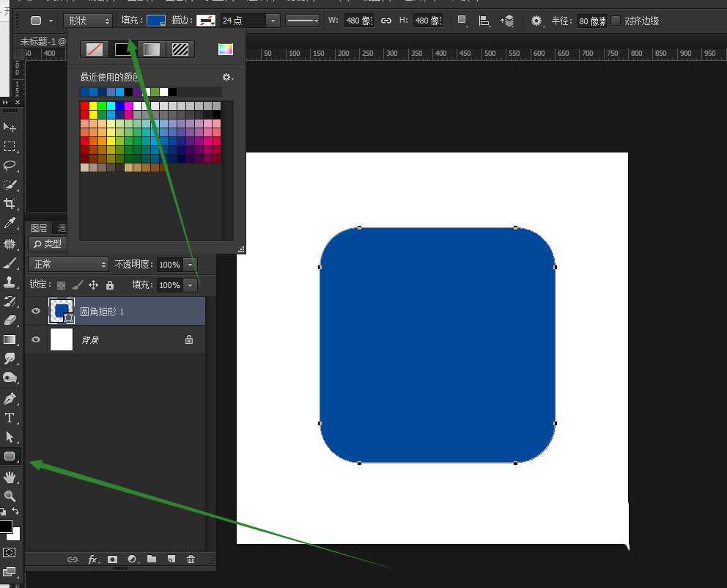Image resolution: width=727 pixels, height=588 pixels.
Task: Activate the Crop tool
Action: pyautogui.click(x=10, y=203)
